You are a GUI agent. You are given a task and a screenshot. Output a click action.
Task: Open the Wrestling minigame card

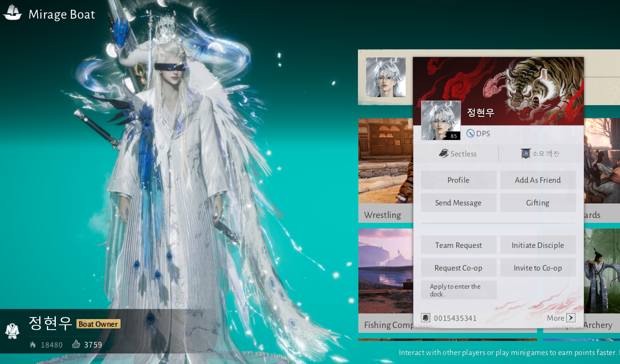tap(385, 170)
